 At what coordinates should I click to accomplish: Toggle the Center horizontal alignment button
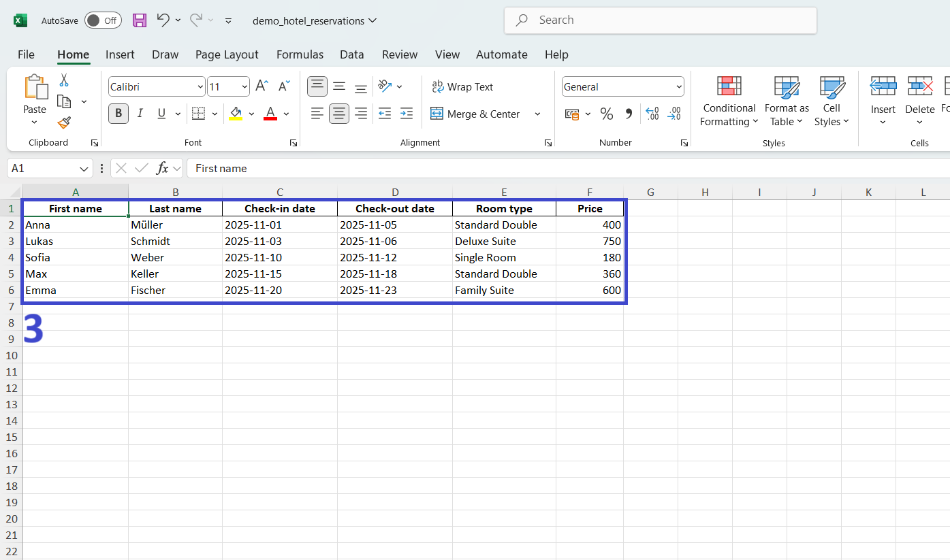pyautogui.click(x=339, y=114)
